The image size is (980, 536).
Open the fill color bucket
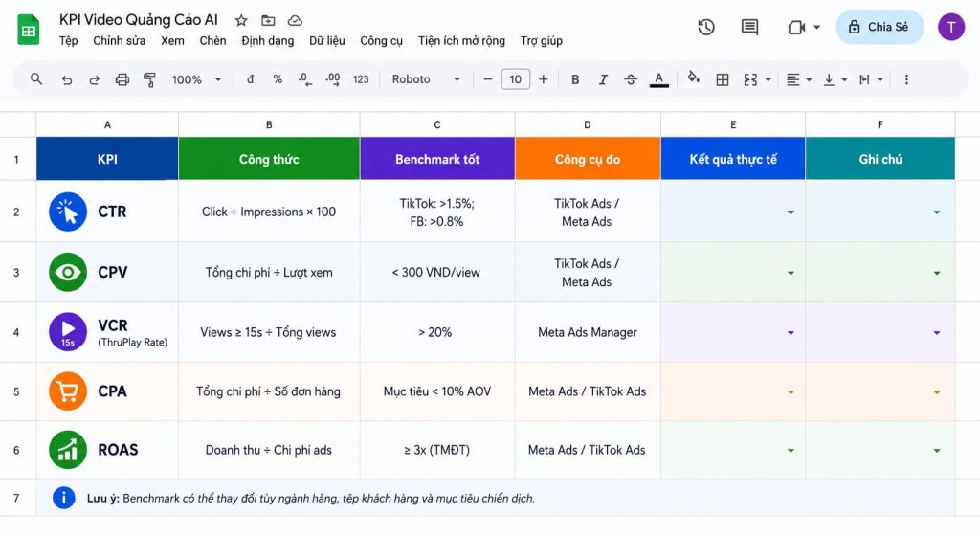tap(693, 78)
